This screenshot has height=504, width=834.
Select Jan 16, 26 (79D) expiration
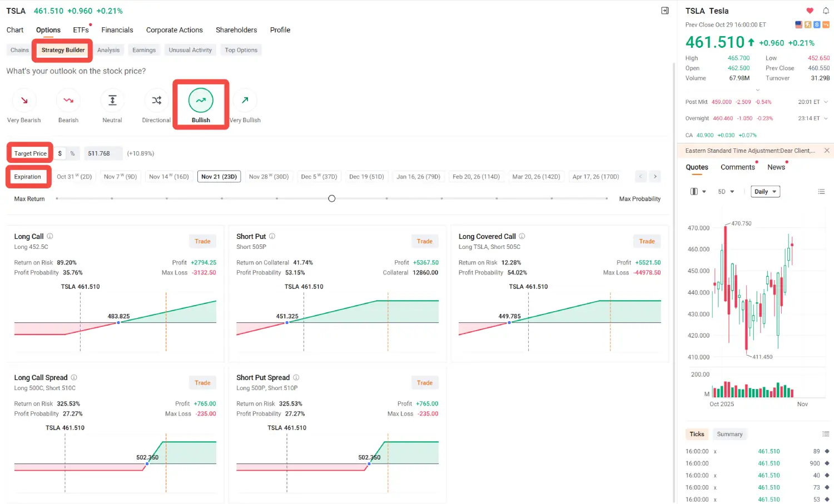click(x=418, y=177)
